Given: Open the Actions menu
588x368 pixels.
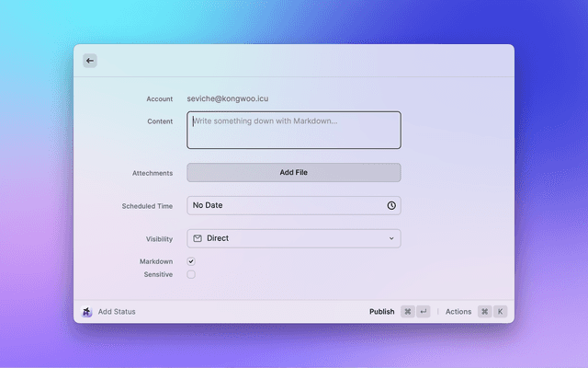Looking at the screenshot, I should 458,312.
